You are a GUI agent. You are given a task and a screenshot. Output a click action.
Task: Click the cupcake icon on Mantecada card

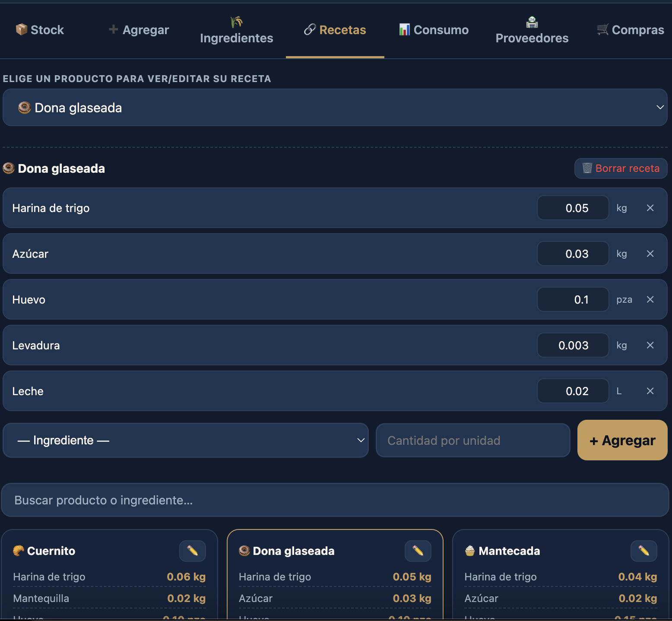coord(470,551)
